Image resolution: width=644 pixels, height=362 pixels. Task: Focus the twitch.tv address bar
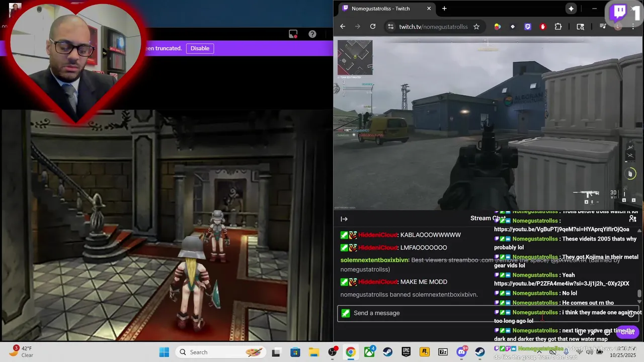click(x=433, y=27)
